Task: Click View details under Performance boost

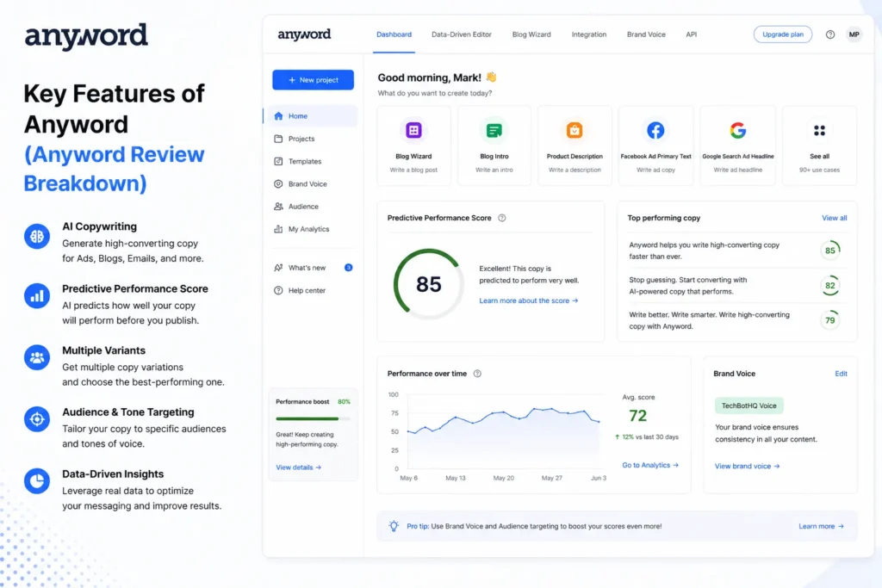Action: [x=298, y=467]
